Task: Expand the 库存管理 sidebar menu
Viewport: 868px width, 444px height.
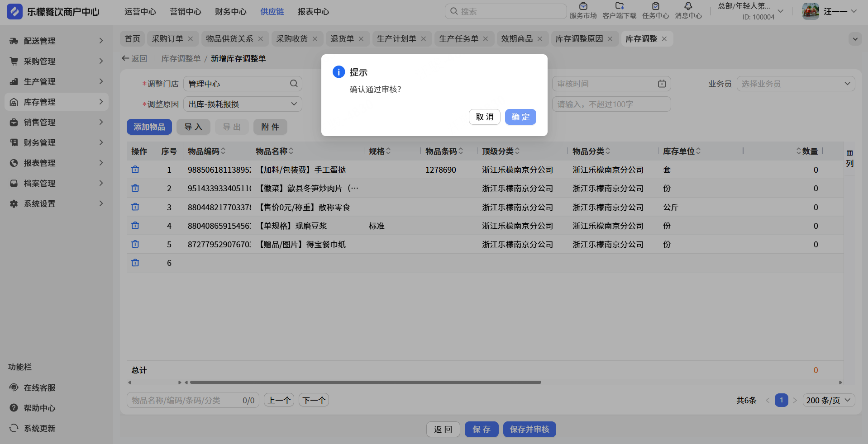Action: tap(57, 102)
